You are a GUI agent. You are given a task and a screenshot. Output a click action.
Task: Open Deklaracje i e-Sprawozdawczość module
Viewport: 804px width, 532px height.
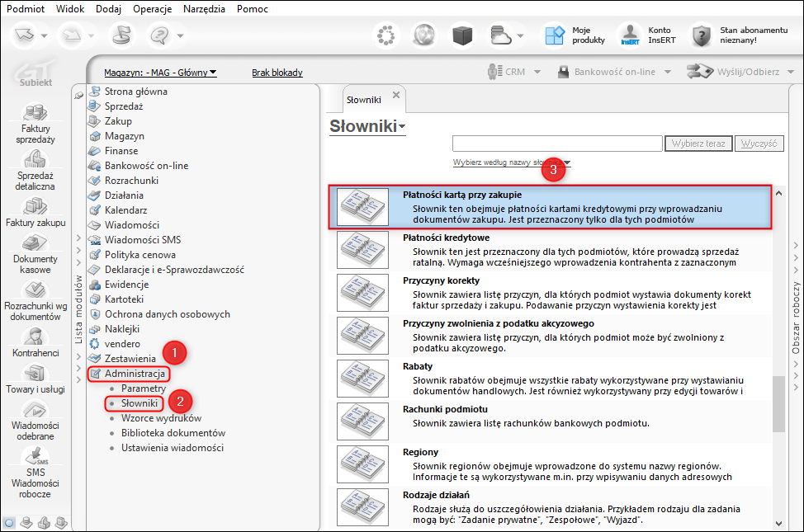[x=174, y=270]
